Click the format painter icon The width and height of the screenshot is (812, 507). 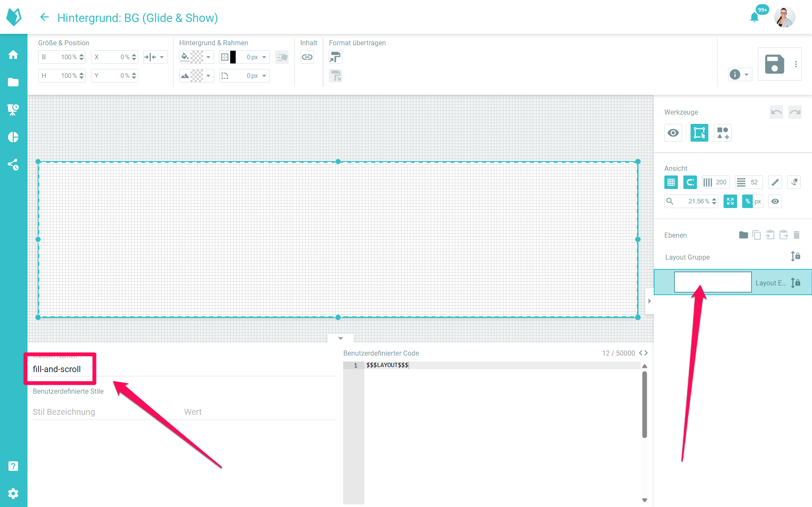(x=335, y=57)
